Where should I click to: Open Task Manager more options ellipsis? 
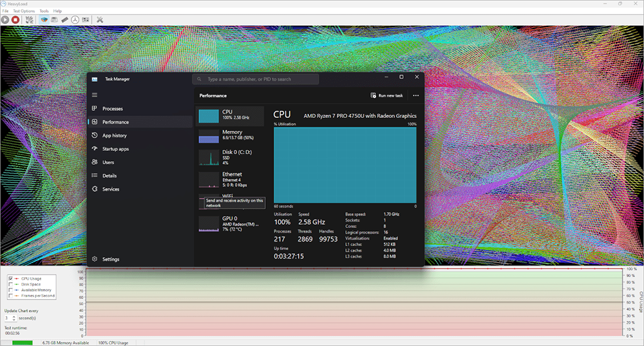click(x=415, y=95)
